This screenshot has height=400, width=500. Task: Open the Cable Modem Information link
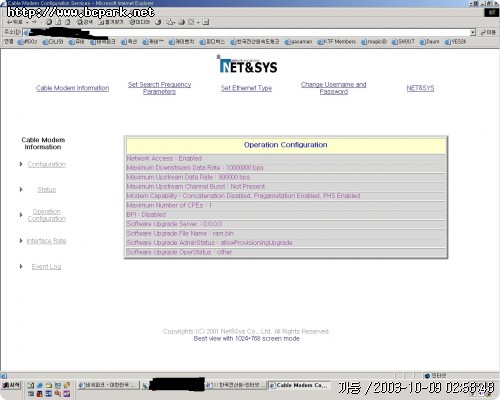coord(73,88)
